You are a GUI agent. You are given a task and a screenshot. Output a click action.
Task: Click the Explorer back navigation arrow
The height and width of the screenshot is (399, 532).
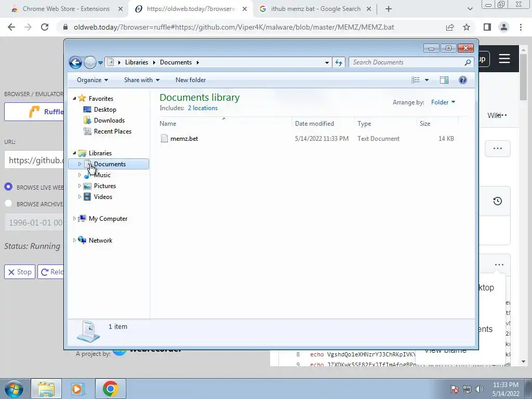click(x=75, y=62)
